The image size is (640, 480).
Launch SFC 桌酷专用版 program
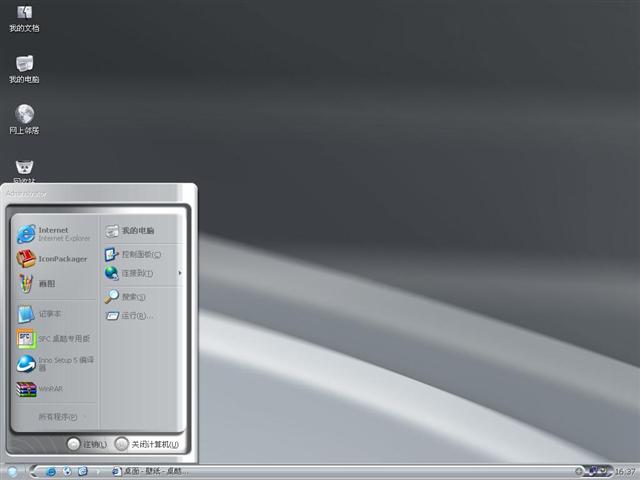(54, 338)
